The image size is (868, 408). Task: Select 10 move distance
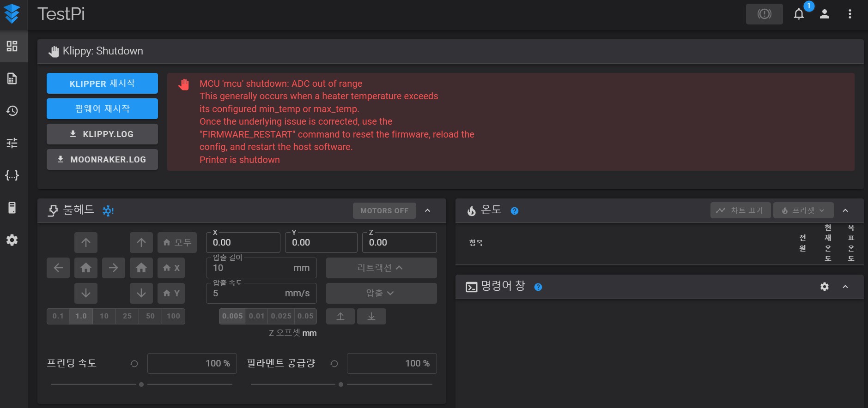click(x=104, y=316)
